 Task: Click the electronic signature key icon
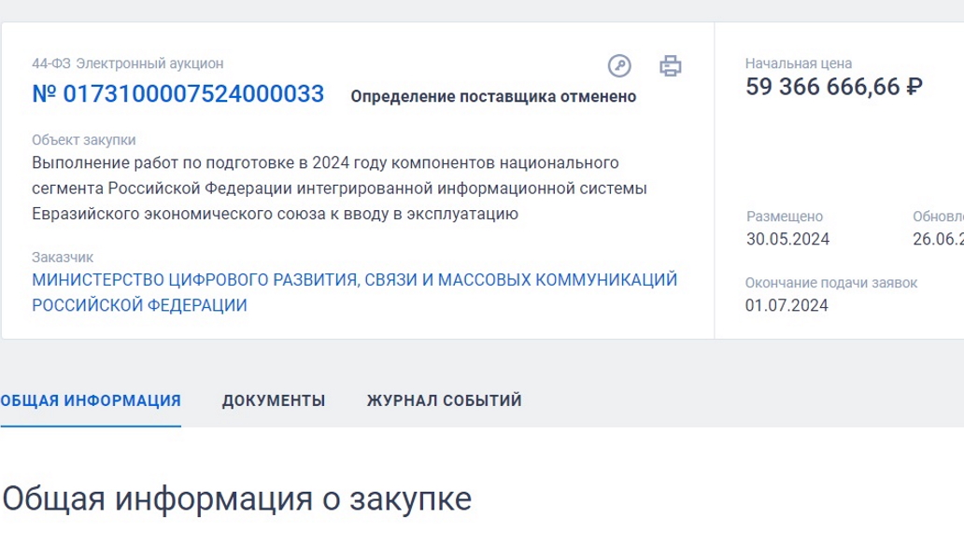click(x=619, y=65)
